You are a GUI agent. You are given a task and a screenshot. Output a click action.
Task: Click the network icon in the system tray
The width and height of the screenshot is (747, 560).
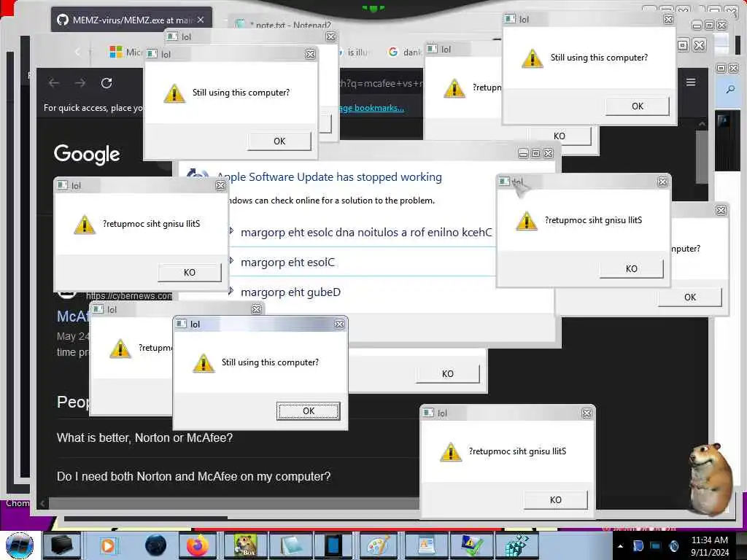click(x=656, y=546)
